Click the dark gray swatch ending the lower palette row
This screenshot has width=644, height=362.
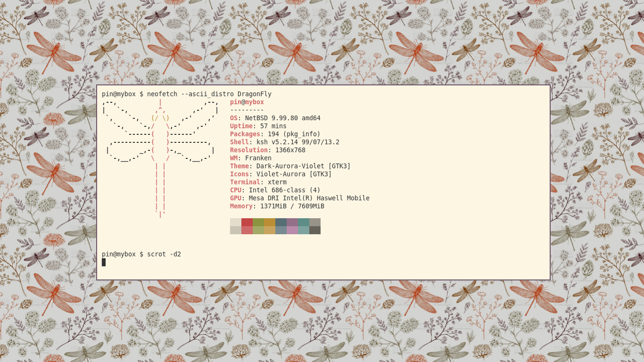[315, 230]
